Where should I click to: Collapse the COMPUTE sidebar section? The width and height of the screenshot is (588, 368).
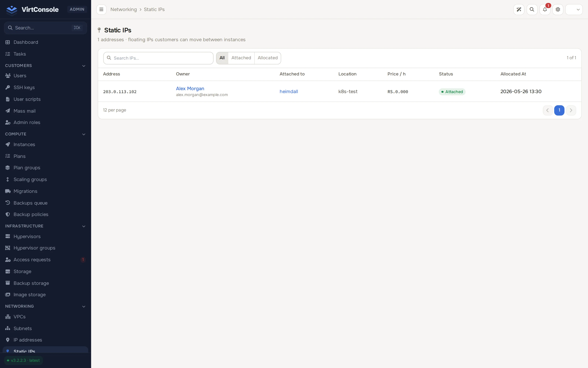45,134
